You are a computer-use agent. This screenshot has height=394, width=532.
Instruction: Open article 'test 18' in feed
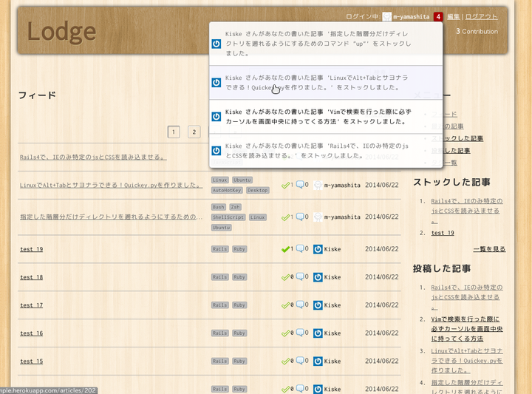pos(32,278)
